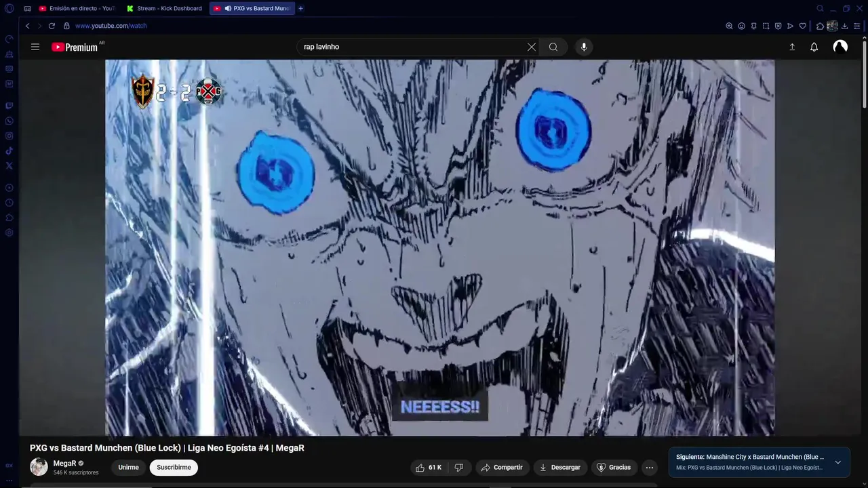Switch to the 'Emisión en directo - YouTube' tab
The height and width of the screenshot is (488, 868).
[77, 9]
